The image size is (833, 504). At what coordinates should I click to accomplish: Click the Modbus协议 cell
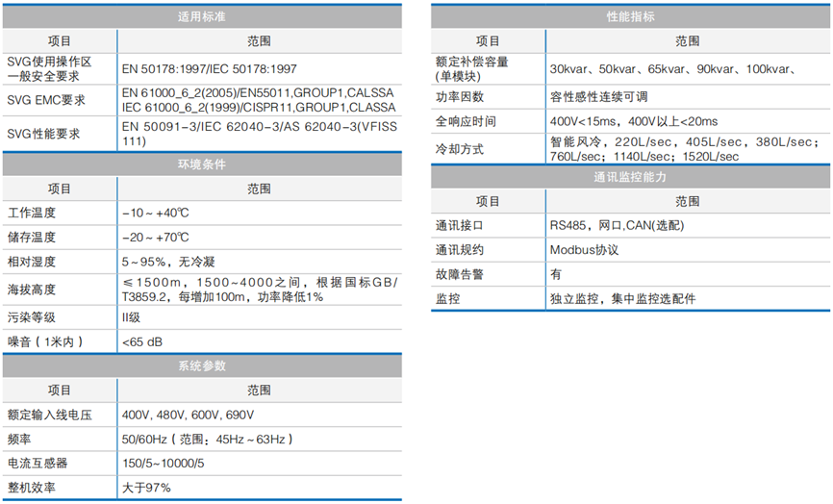(584, 250)
